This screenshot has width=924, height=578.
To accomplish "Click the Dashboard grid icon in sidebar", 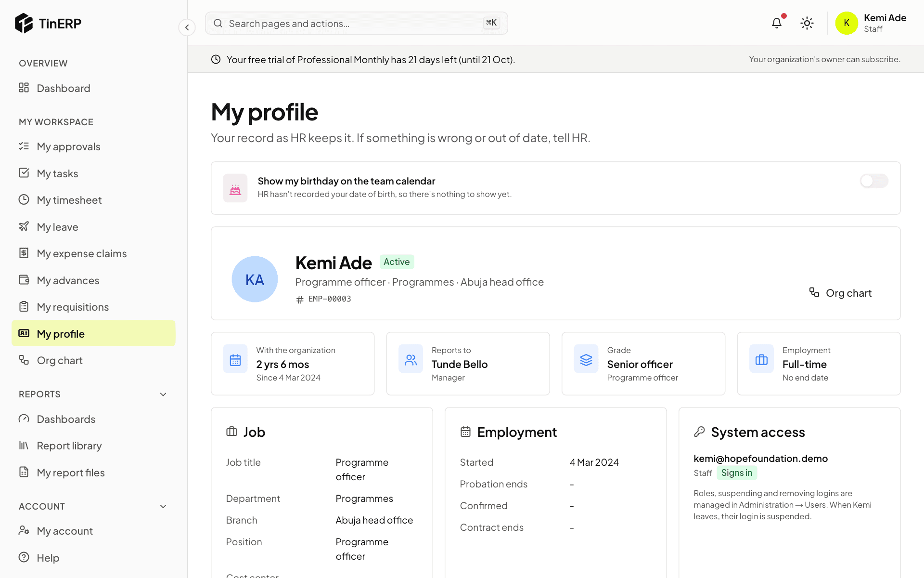I will click(24, 88).
